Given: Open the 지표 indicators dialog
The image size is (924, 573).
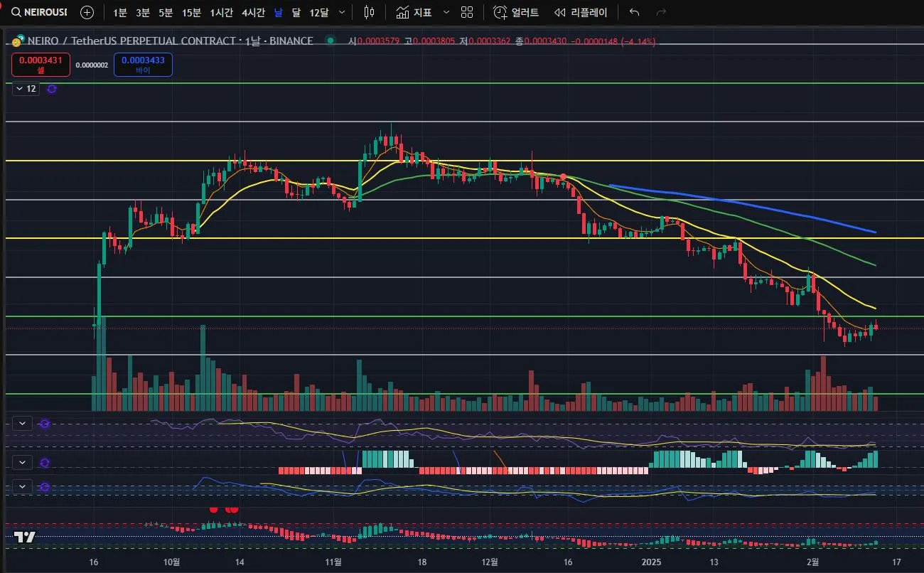Looking at the screenshot, I should [x=414, y=12].
